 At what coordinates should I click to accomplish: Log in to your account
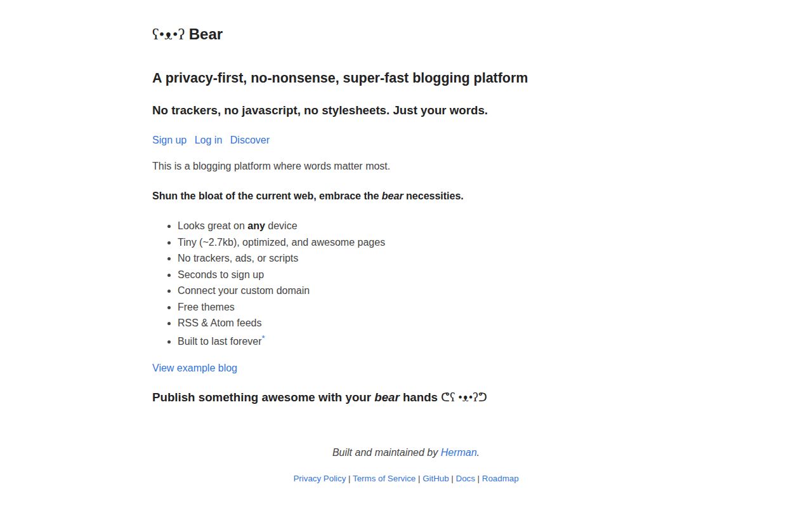coord(208,140)
